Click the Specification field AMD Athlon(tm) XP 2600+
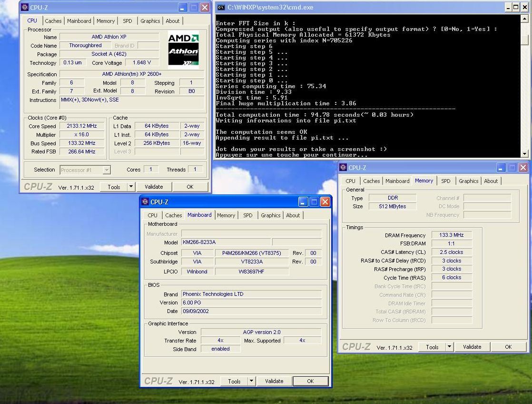Viewport: 532px width, 404px height. click(132, 74)
